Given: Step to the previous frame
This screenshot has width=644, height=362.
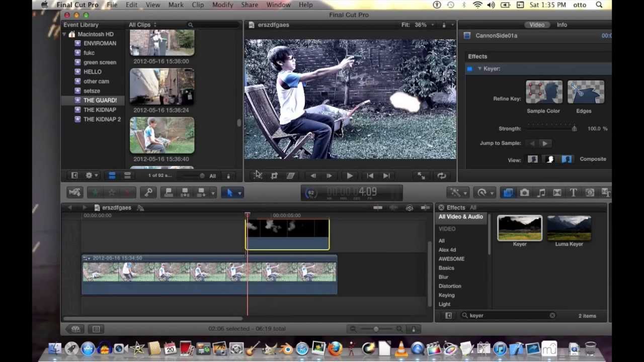Looking at the screenshot, I should [313, 175].
